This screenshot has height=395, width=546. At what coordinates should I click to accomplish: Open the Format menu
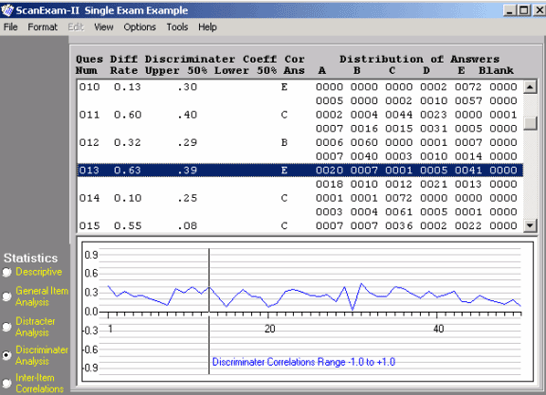coord(42,27)
